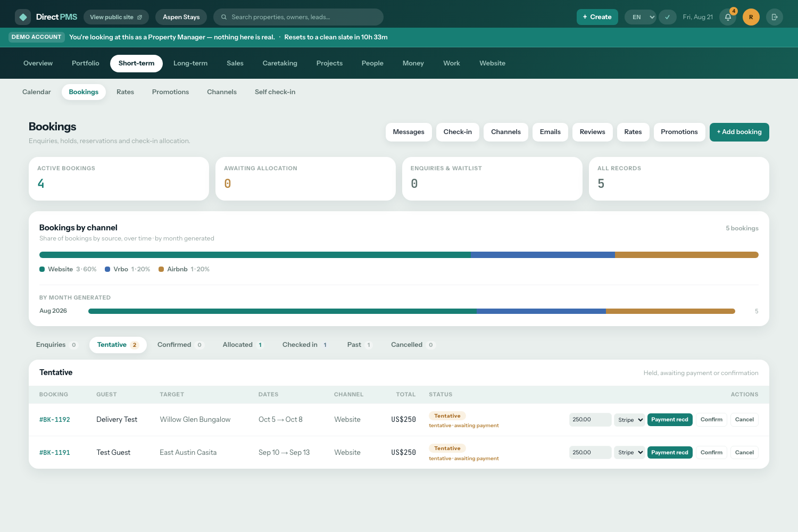Expand Stripe payment method for #BK-1191

[630, 453]
